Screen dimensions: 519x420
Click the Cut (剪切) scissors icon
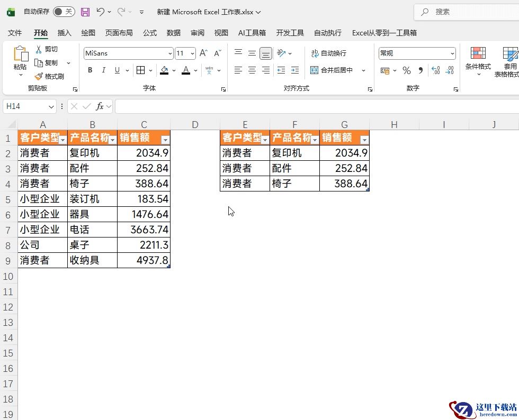[x=47, y=49]
